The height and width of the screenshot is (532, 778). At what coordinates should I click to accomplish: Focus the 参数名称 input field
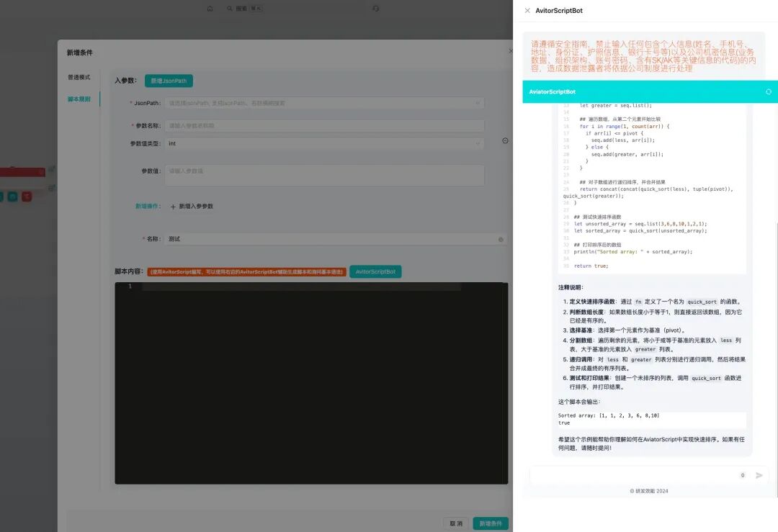(x=324, y=125)
